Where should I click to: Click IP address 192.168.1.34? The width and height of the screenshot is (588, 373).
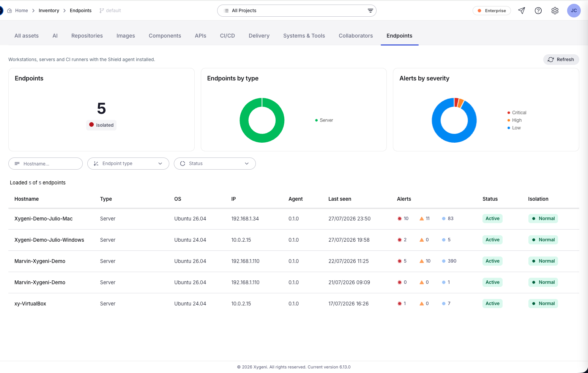point(245,219)
